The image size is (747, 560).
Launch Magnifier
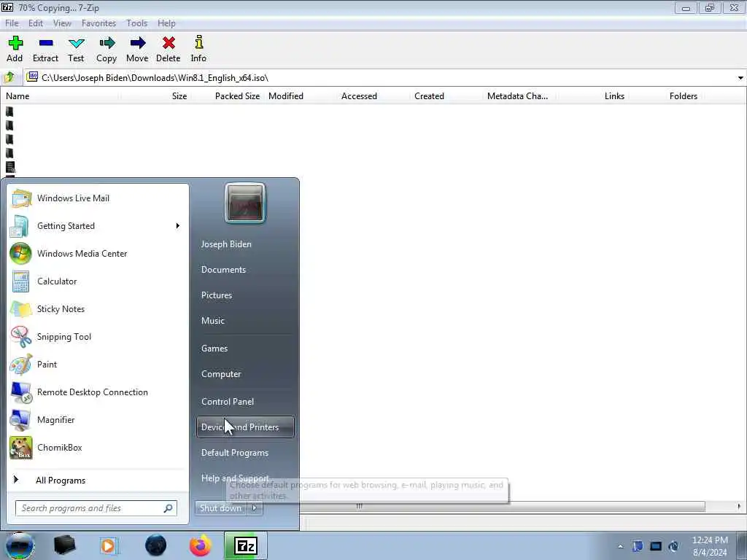[97, 419]
